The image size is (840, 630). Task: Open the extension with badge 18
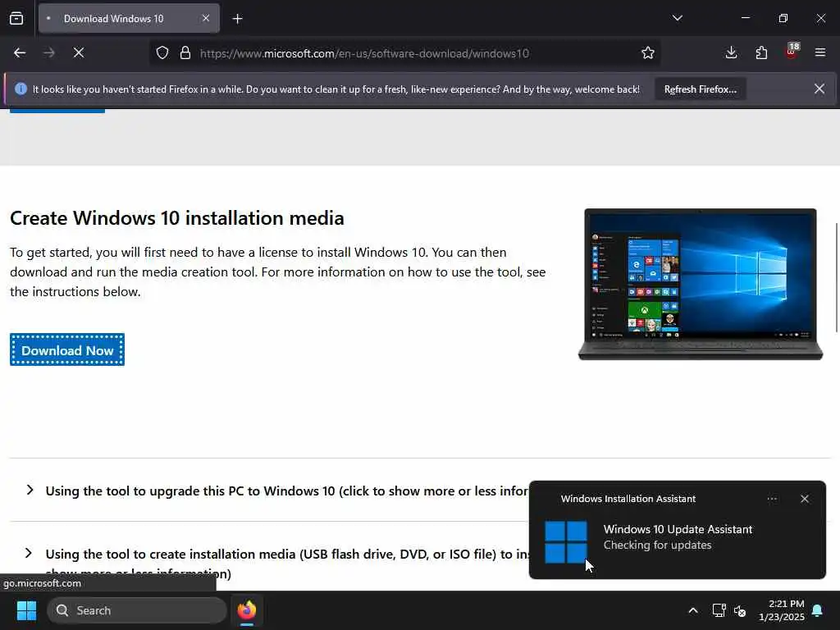point(792,52)
